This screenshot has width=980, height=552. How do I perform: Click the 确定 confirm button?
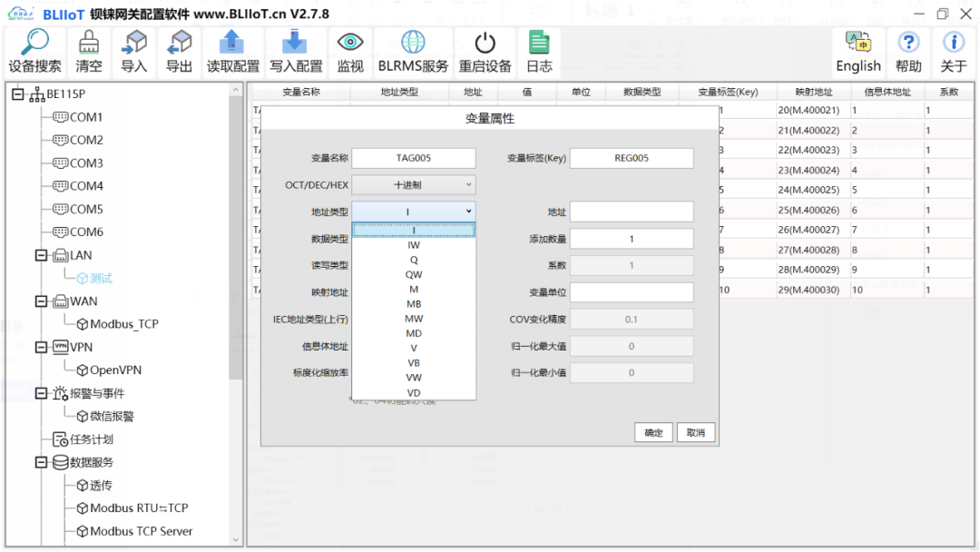pyautogui.click(x=653, y=432)
